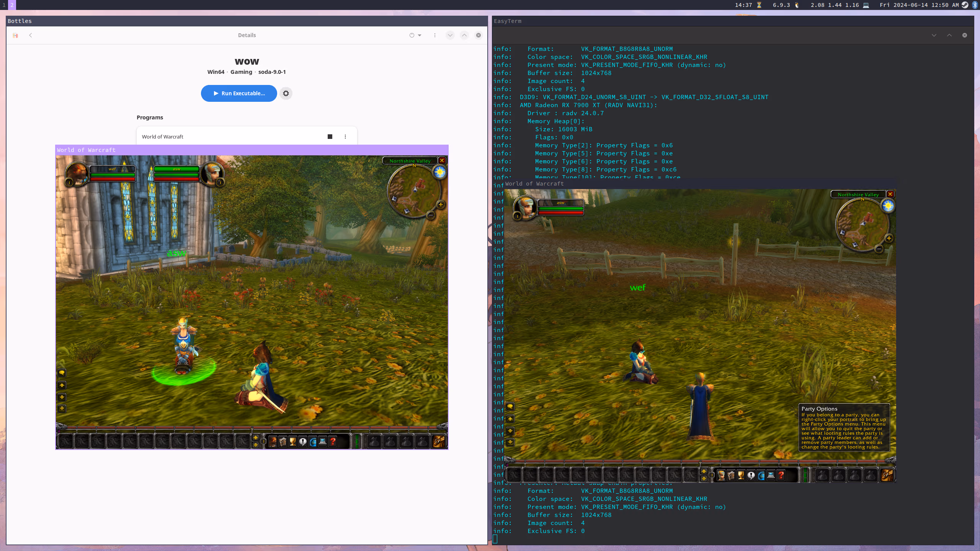Open the three-dot menu for the World of Warcraft program
This screenshot has width=980, height=551.
coord(345,137)
